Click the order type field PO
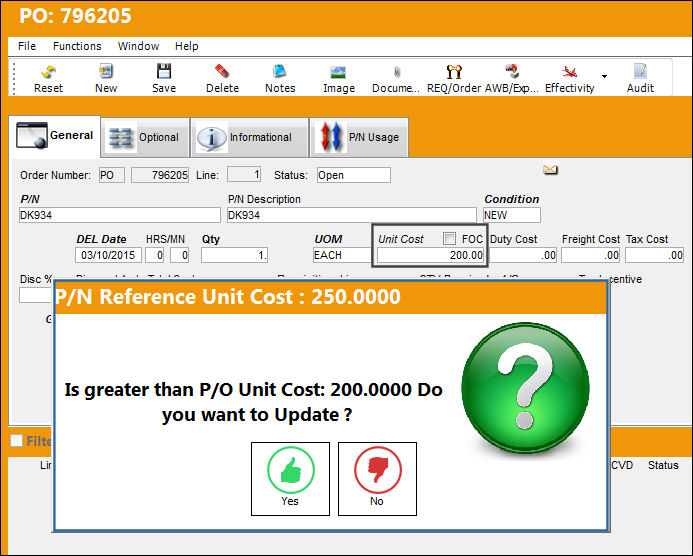This screenshot has width=693, height=556. tap(111, 175)
